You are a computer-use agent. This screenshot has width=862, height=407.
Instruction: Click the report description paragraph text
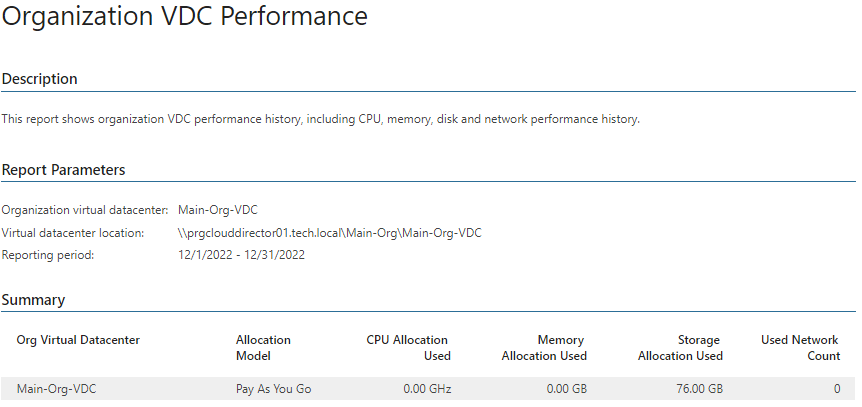click(321, 119)
